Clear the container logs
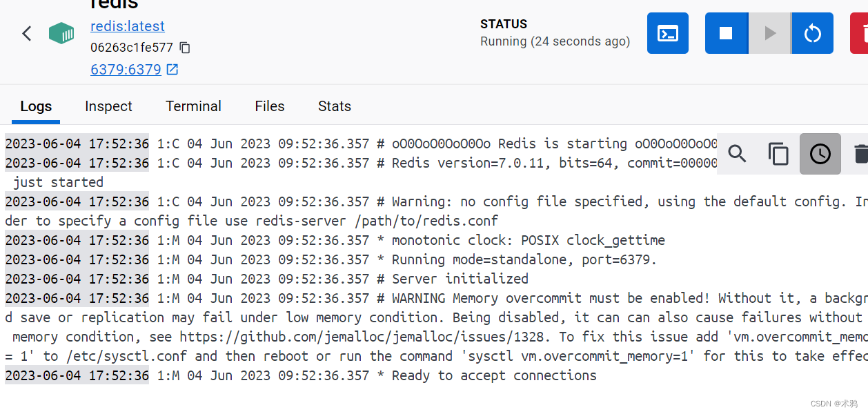The width and height of the screenshot is (868, 414). point(860,153)
